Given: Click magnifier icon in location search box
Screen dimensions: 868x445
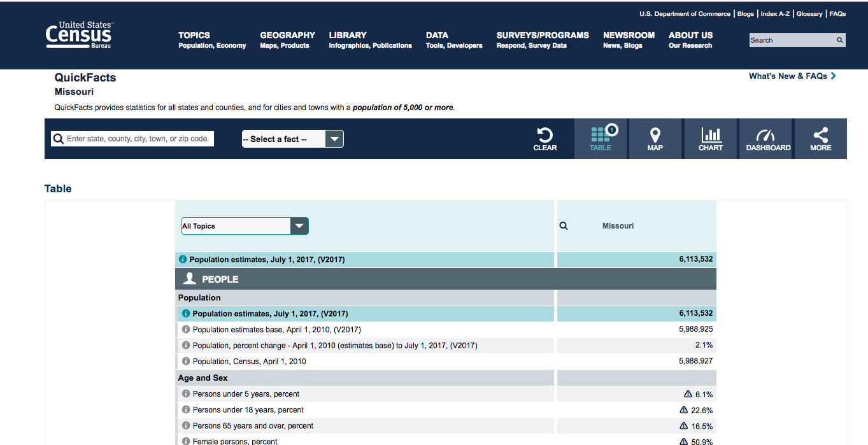Looking at the screenshot, I should (x=59, y=139).
